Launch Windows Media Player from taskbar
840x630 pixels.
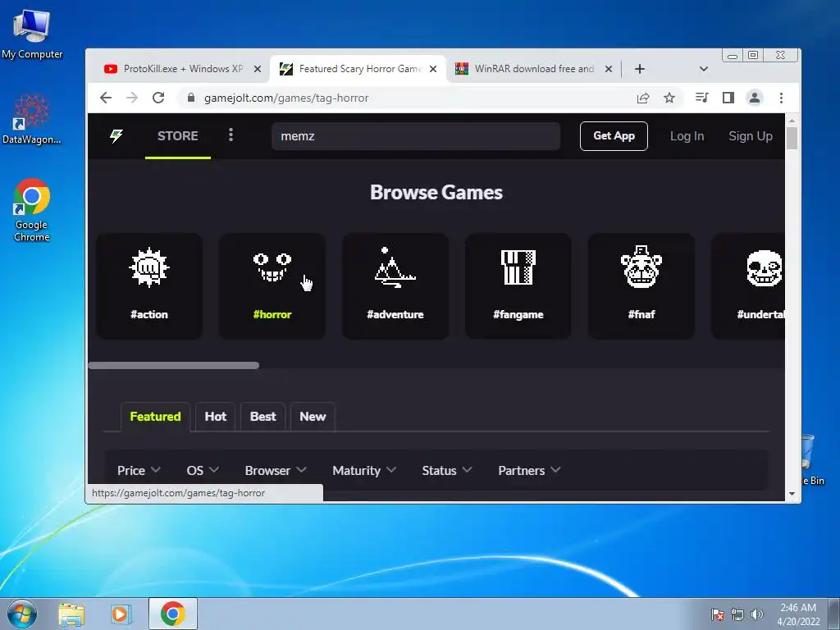point(121,614)
